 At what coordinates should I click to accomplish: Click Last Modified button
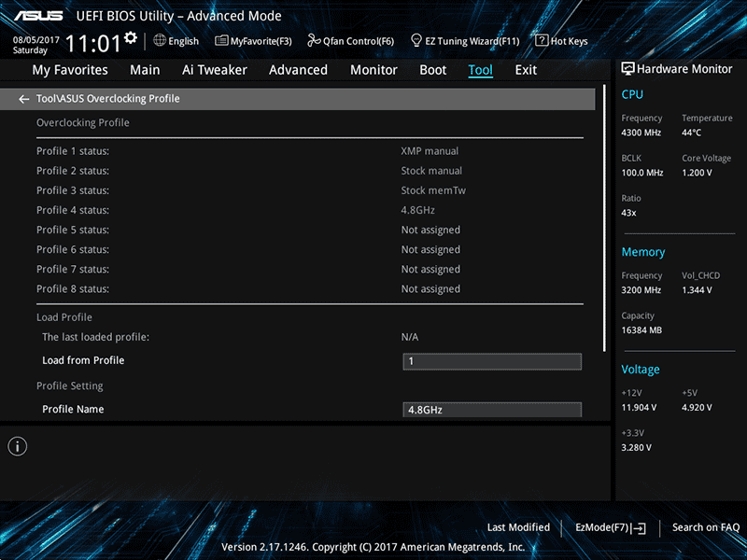518,527
